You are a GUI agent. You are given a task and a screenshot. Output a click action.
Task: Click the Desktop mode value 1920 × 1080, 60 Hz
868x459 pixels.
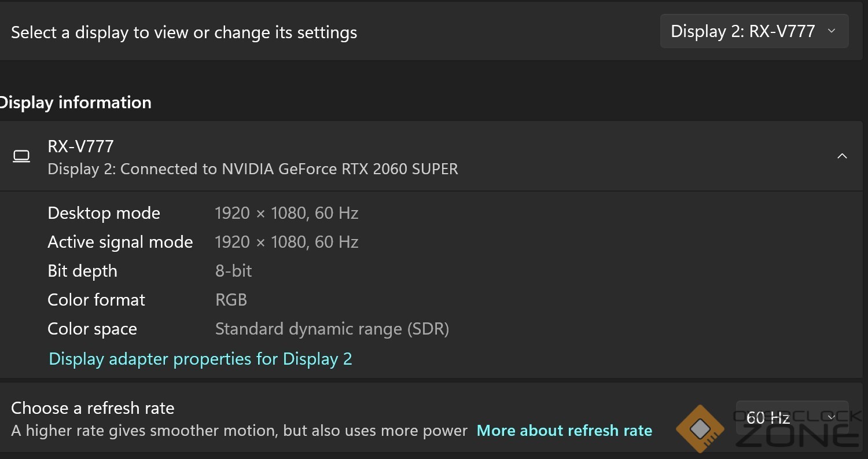click(286, 213)
